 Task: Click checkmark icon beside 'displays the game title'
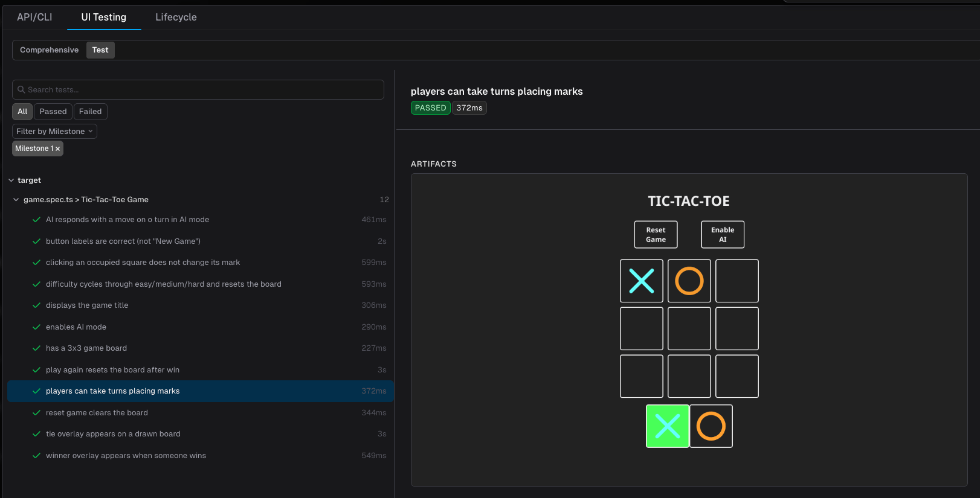[36, 305]
